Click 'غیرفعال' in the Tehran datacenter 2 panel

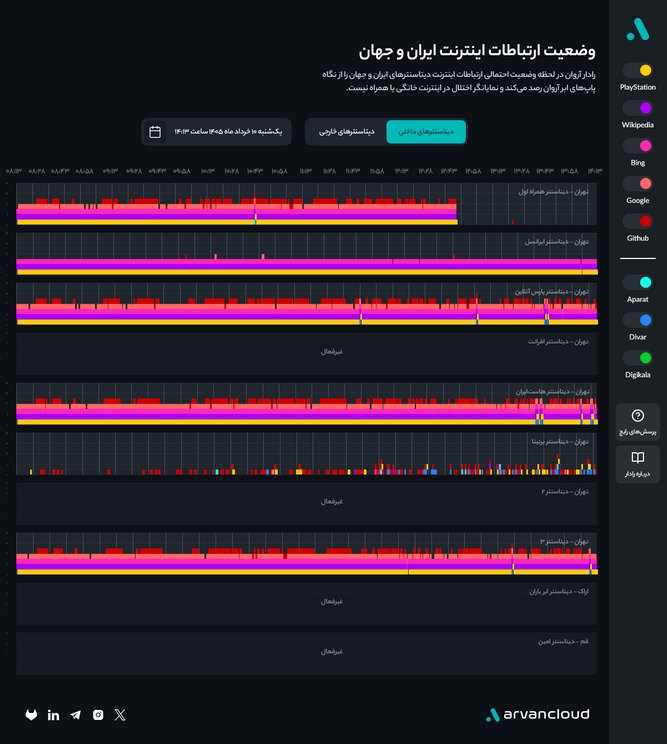332,502
